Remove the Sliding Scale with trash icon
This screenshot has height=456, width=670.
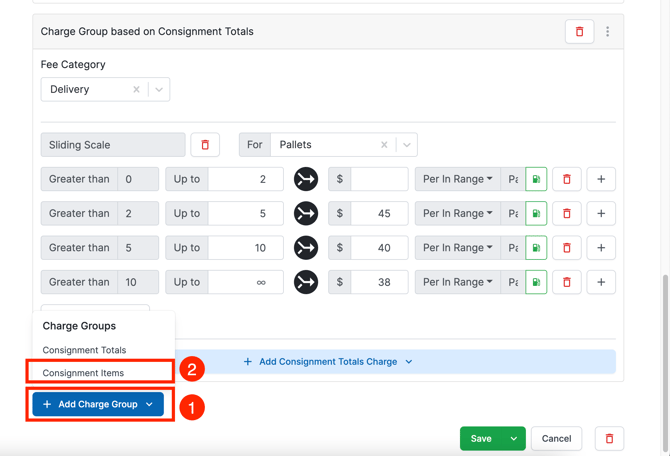(x=205, y=145)
